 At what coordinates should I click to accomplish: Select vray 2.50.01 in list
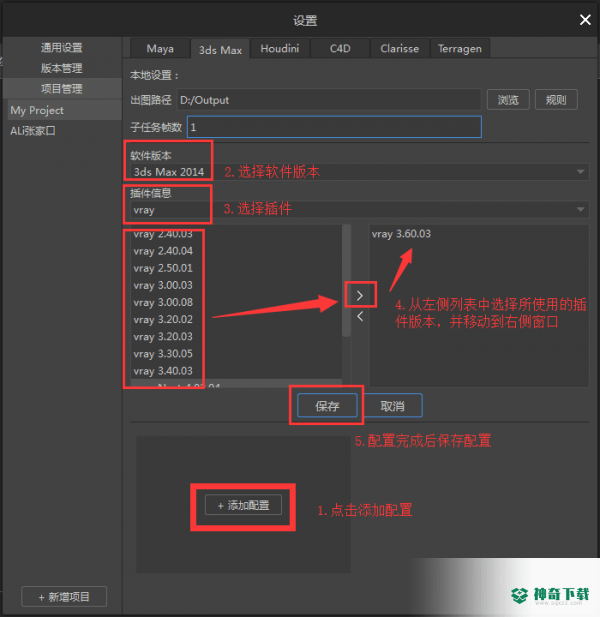(x=236, y=268)
